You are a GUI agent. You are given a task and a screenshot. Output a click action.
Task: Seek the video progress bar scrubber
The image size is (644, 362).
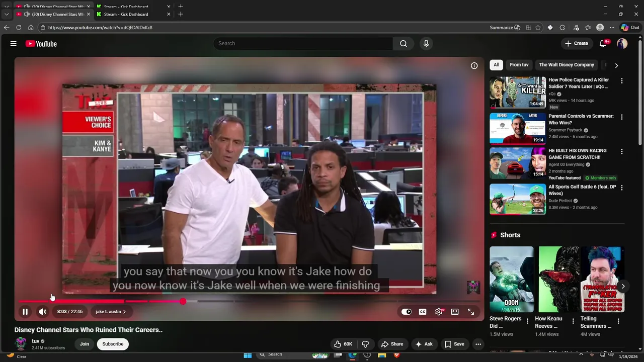coord(183,301)
